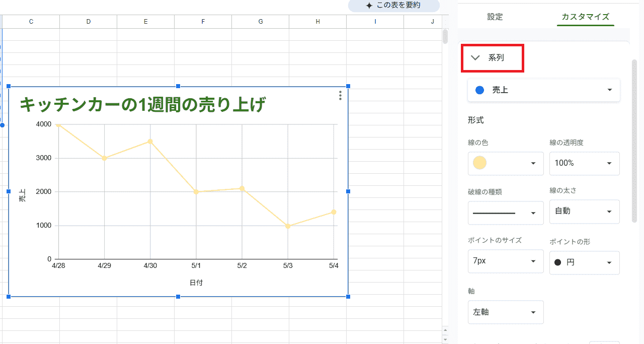Screen dimensions: 644x344
Task: Collapse the 系列 section
Action: (x=475, y=58)
